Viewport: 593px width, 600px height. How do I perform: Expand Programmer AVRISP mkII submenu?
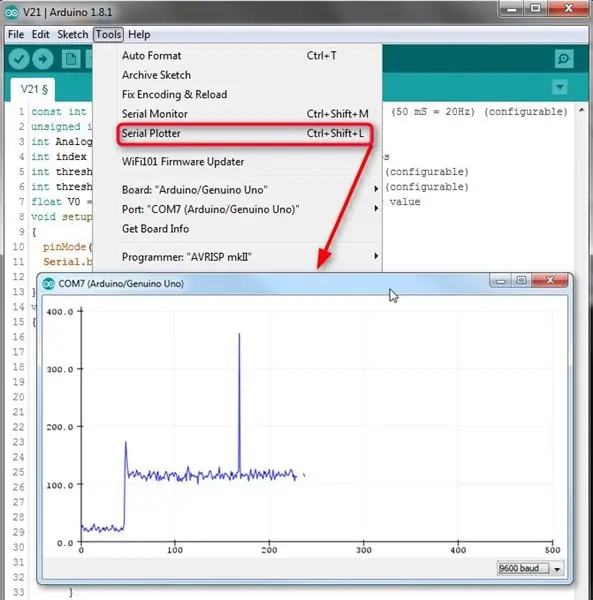point(237,257)
